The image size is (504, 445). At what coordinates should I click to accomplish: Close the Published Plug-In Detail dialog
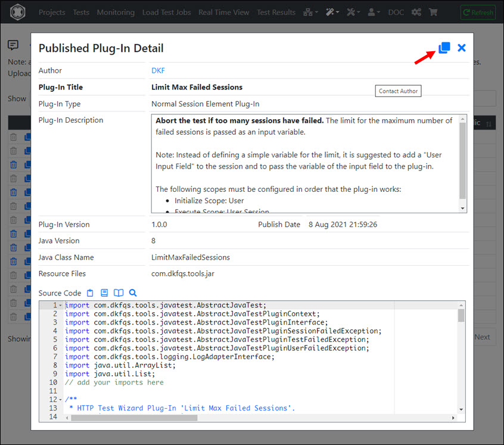pos(462,48)
